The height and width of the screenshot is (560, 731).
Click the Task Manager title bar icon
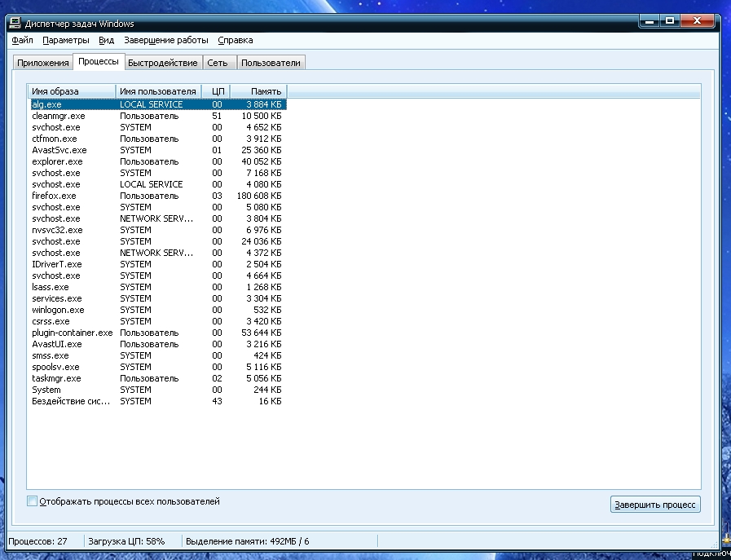(15, 24)
